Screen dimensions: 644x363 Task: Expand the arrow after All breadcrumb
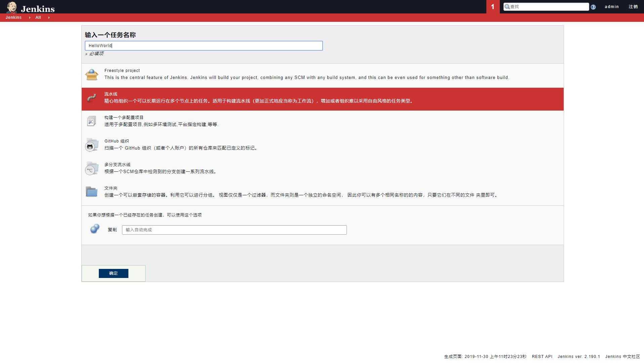49,17
